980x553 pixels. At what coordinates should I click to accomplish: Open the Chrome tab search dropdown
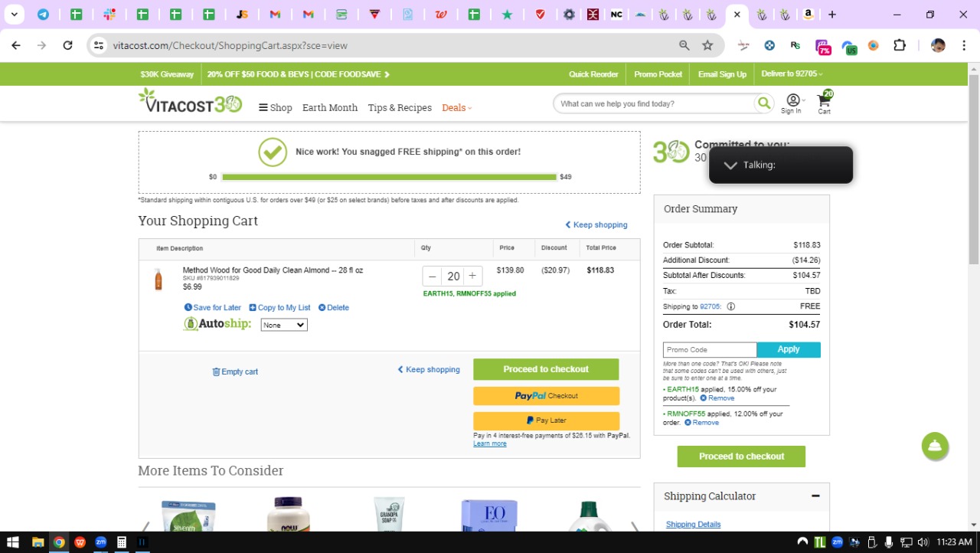(x=14, y=14)
